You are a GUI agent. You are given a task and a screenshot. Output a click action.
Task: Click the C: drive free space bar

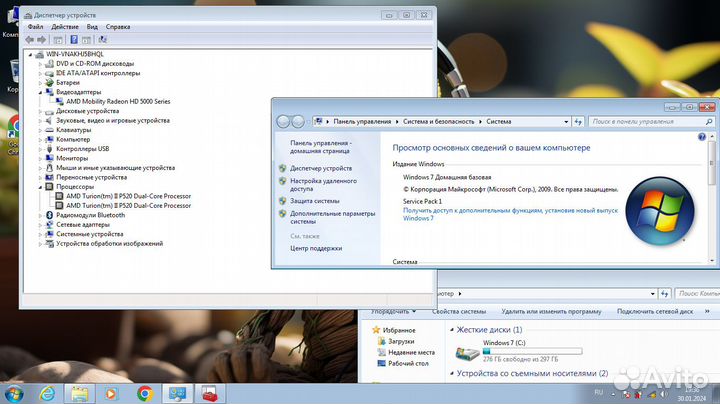click(x=532, y=351)
